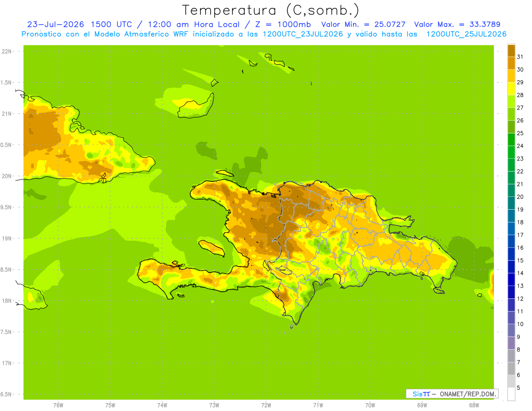
Task: Click the "31" color bar label
Action: point(520,57)
